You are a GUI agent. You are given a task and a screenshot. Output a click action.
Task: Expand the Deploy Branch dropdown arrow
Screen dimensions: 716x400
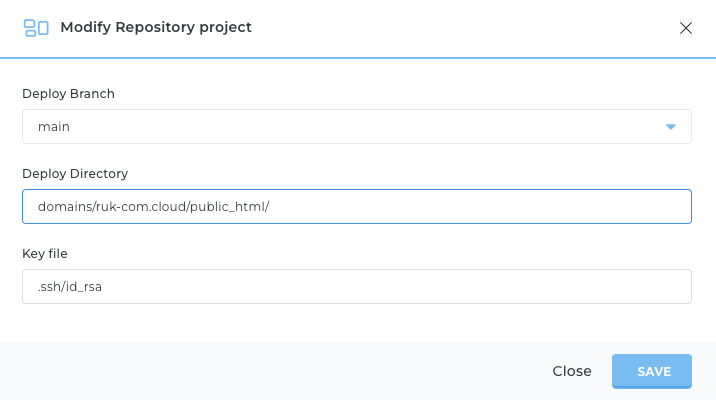click(670, 126)
